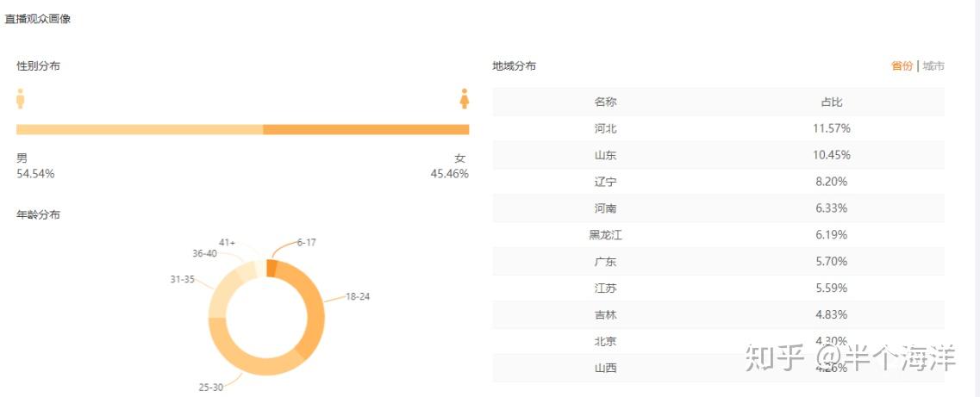Click the 36-40 age label

point(205,254)
